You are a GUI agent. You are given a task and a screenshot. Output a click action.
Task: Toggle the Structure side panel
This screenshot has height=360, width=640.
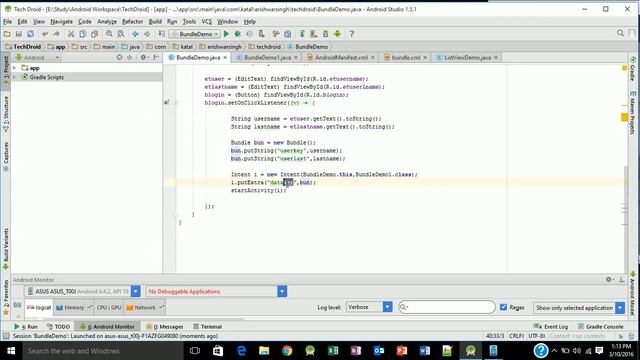click(x=6, y=113)
